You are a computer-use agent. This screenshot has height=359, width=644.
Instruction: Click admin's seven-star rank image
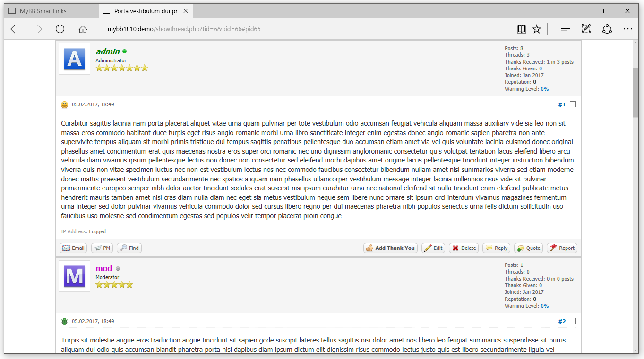[x=122, y=68]
